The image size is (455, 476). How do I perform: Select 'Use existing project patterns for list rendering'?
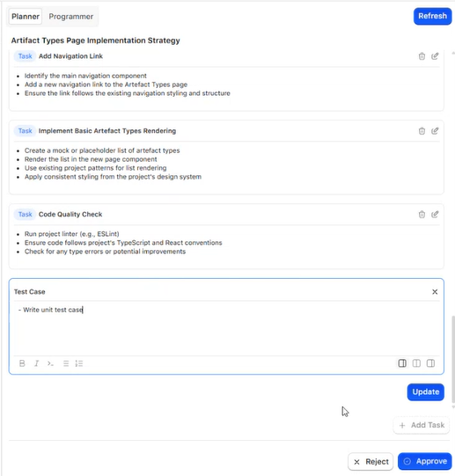coord(95,168)
